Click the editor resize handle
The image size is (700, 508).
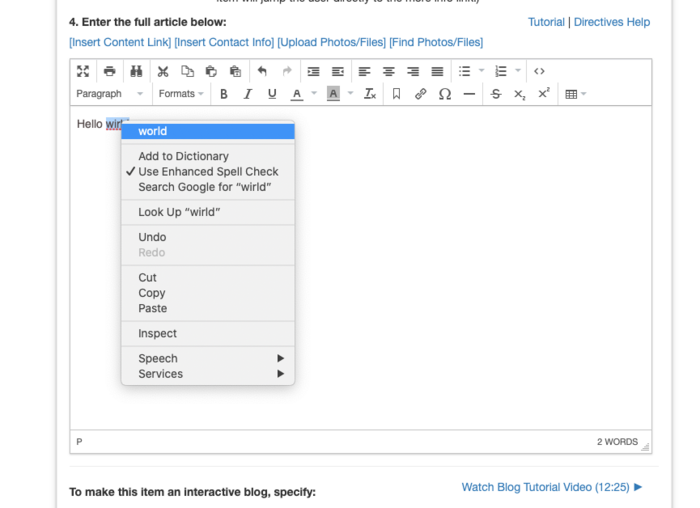click(x=646, y=447)
